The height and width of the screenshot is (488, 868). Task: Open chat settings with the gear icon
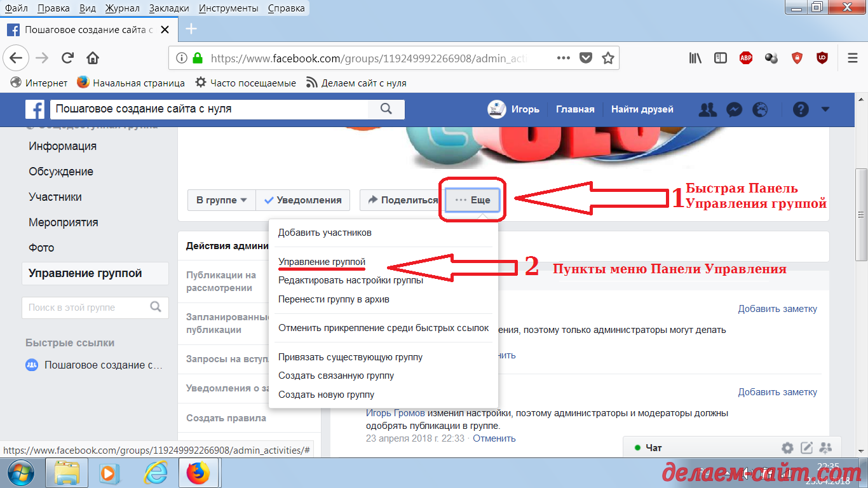point(787,447)
